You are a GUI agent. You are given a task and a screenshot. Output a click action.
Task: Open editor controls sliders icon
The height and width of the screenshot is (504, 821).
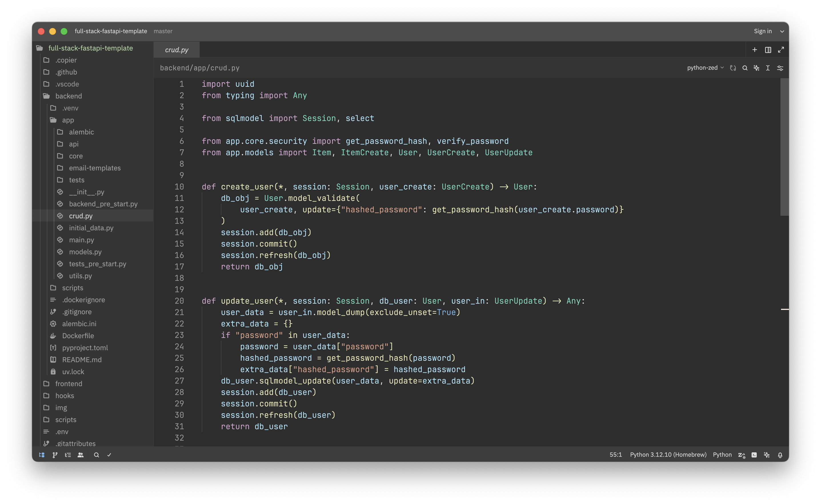[780, 68]
